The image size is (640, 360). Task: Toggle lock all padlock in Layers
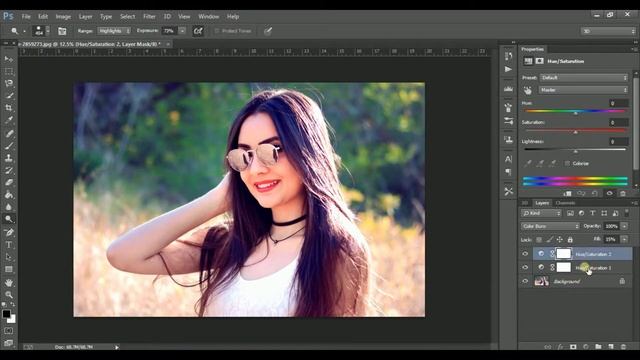570,240
